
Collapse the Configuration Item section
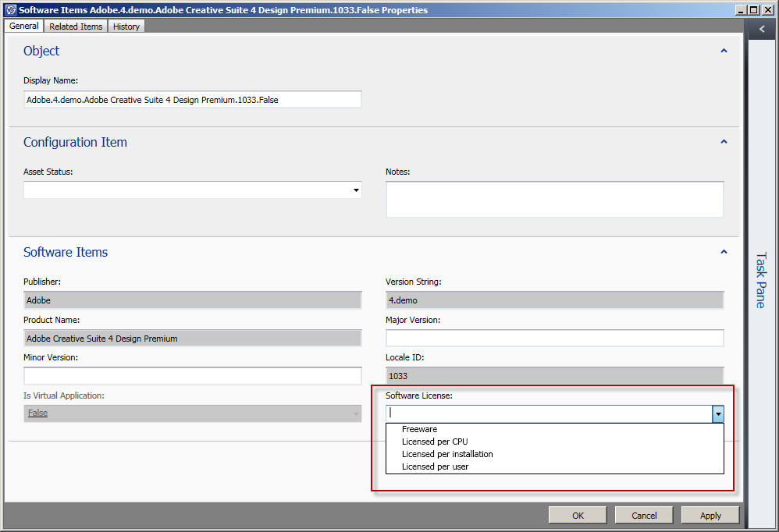[724, 142]
